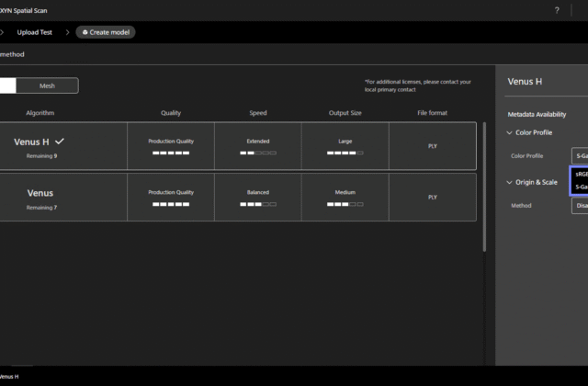Image resolution: width=588 pixels, height=386 pixels.
Task: Click Venus H Large output size indicator
Action: (x=345, y=153)
